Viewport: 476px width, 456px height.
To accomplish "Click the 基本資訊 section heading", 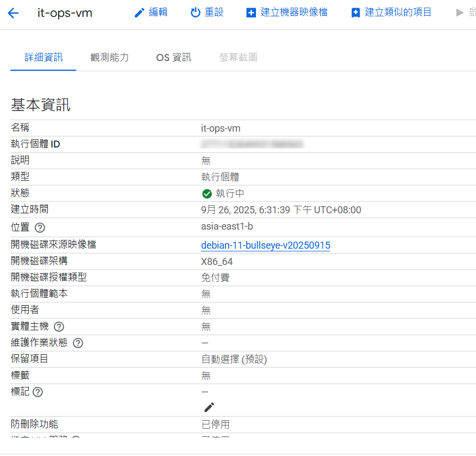I will click(41, 104).
